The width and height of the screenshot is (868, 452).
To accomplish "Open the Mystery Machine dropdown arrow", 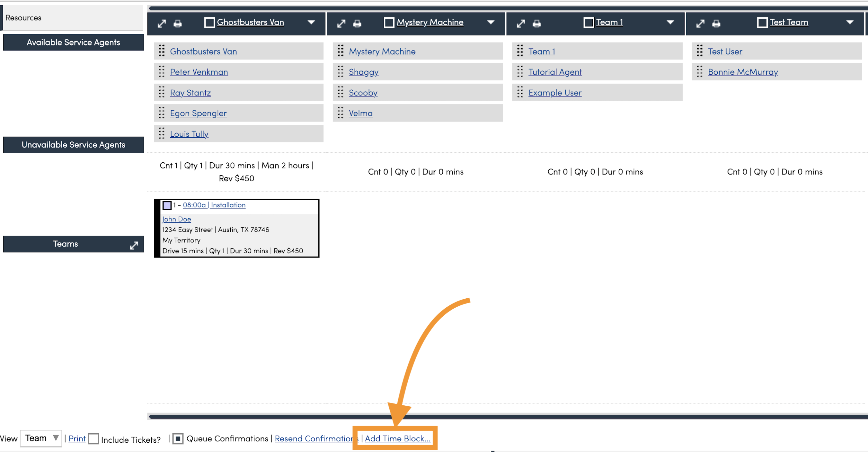I will point(491,22).
